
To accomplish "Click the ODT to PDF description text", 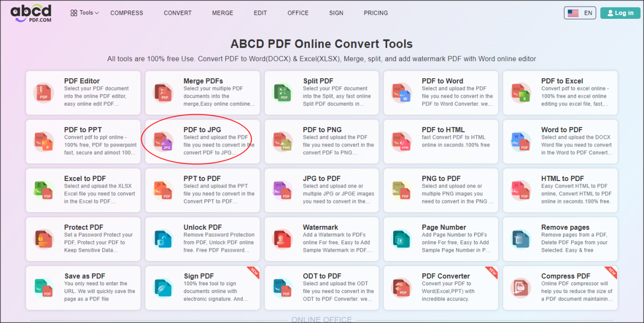I will click(339, 291).
